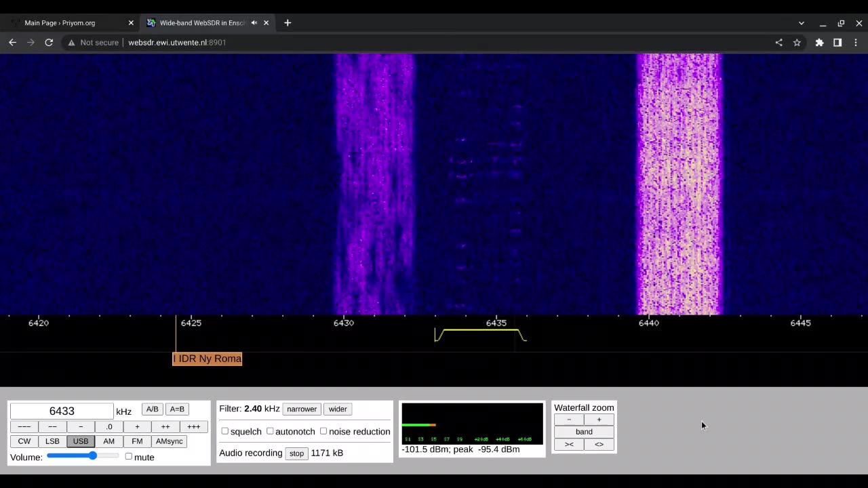Select AMsync mode
The image size is (868, 488).
(x=169, y=441)
